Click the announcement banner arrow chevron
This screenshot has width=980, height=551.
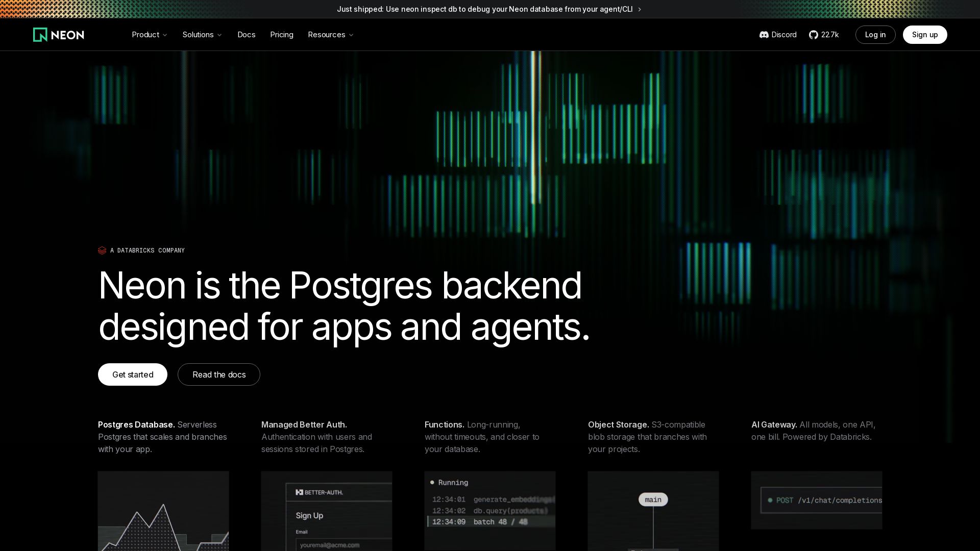[x=640, y=9]
